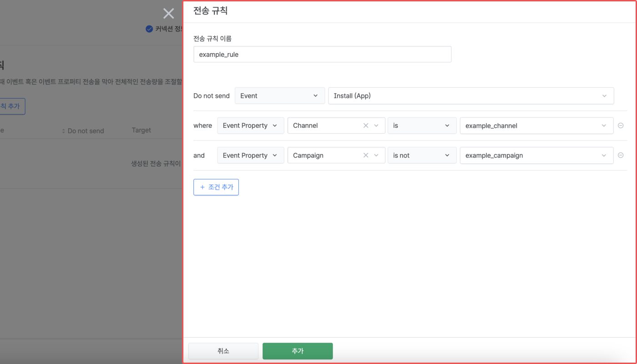Click the 'where' condition label
The width and height of the screenshot is (637, 364).
[x=203, y=126]
